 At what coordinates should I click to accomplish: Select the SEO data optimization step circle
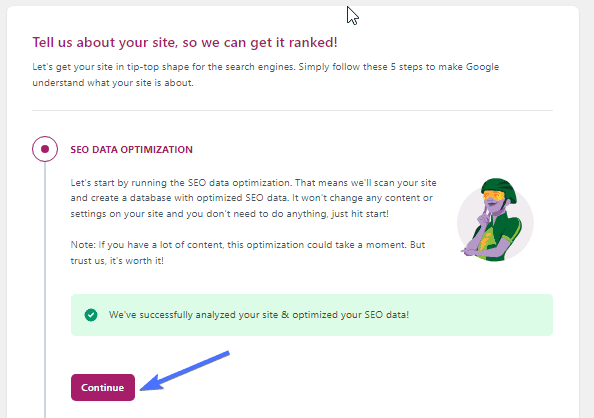coord(45,149)
